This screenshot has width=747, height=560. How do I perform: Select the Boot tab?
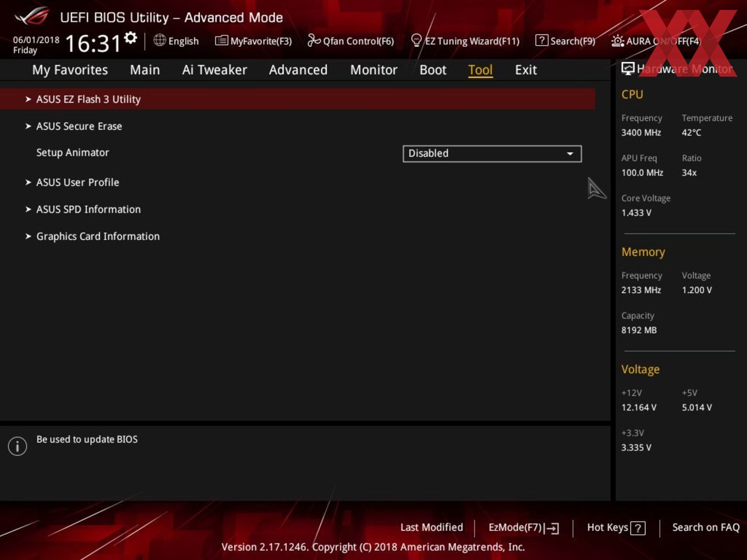click(x=433, y=70)
